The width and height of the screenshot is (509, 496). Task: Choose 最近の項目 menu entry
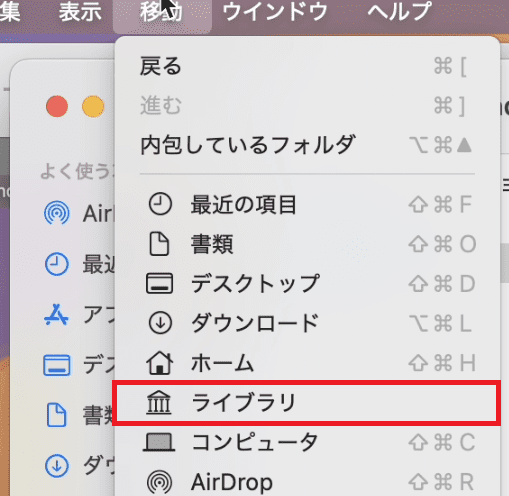tap(307, 204)
